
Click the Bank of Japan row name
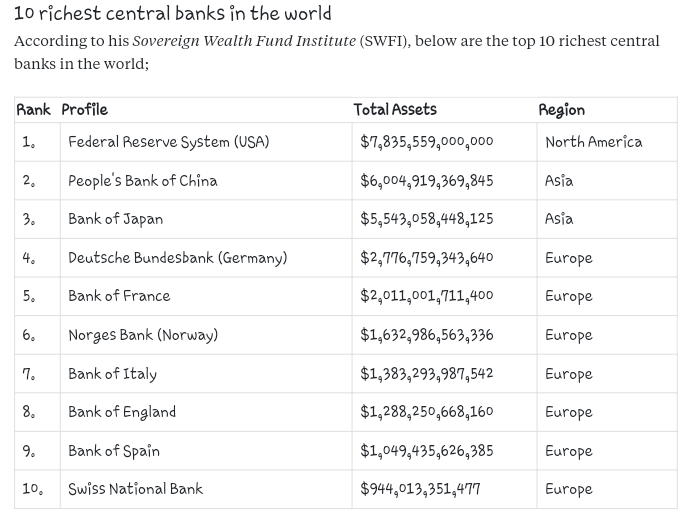click(x=115, y=219)
